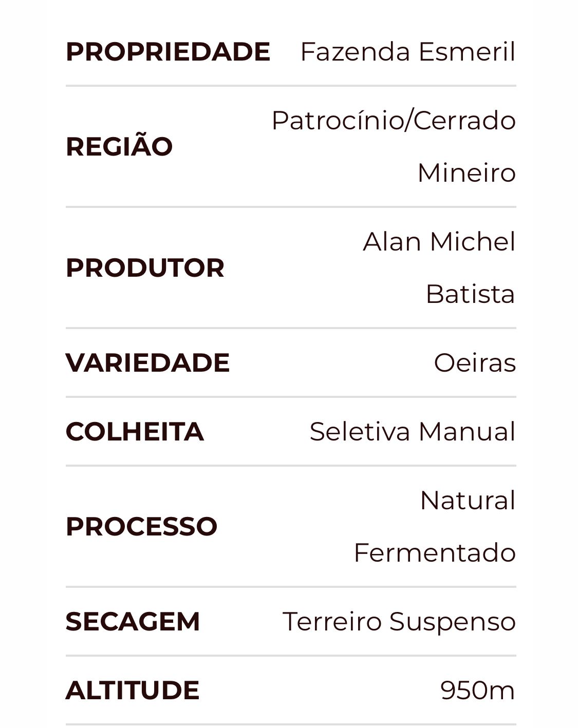Click the REGIÃO label
578x728 pixels.
click(x=119, y=146)
